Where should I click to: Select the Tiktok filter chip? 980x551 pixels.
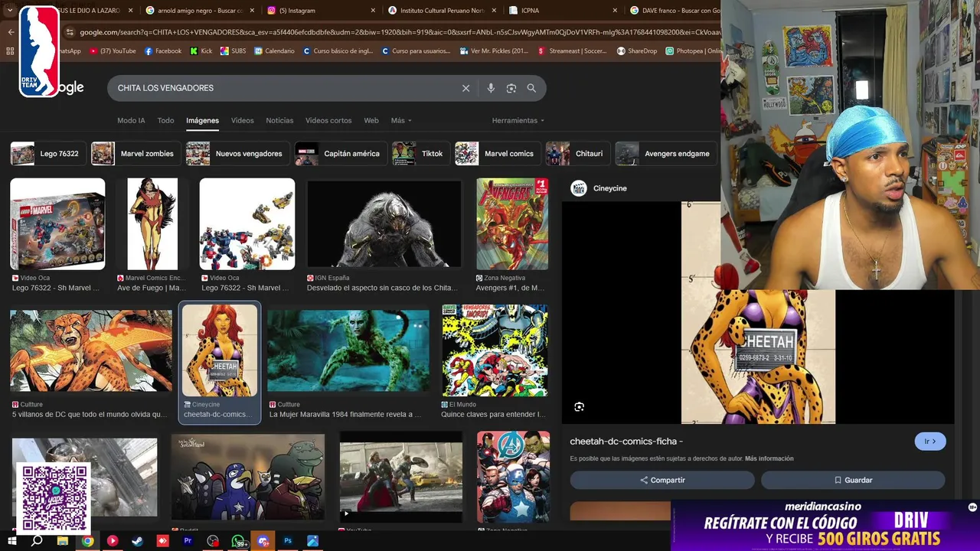point(420,153)
